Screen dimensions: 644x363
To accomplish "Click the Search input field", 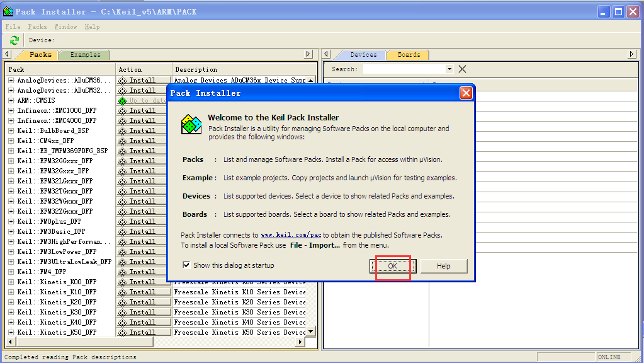I will click(x=404, y=69).
